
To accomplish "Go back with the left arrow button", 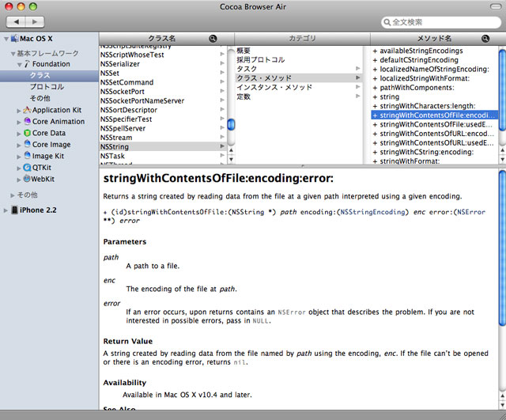I will point(16,22).
